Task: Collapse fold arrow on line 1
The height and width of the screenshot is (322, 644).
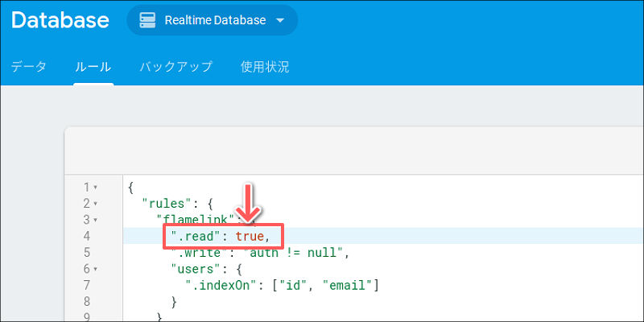Action: [x=95, y=188]
